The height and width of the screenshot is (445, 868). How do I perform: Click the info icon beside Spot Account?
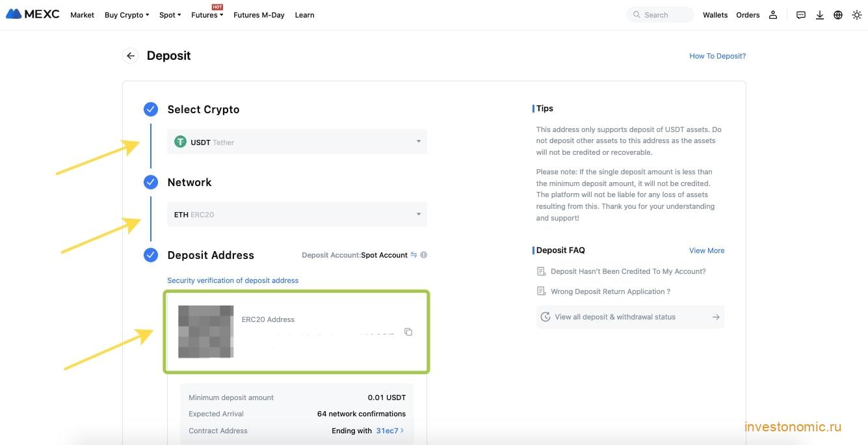(x=424, y=255)
